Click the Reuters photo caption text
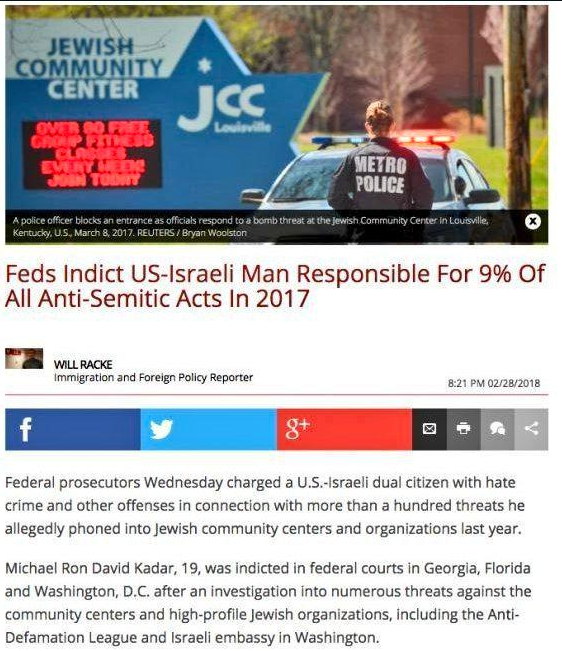The height and width of the screenshot is (651, 562). [250, 226]
